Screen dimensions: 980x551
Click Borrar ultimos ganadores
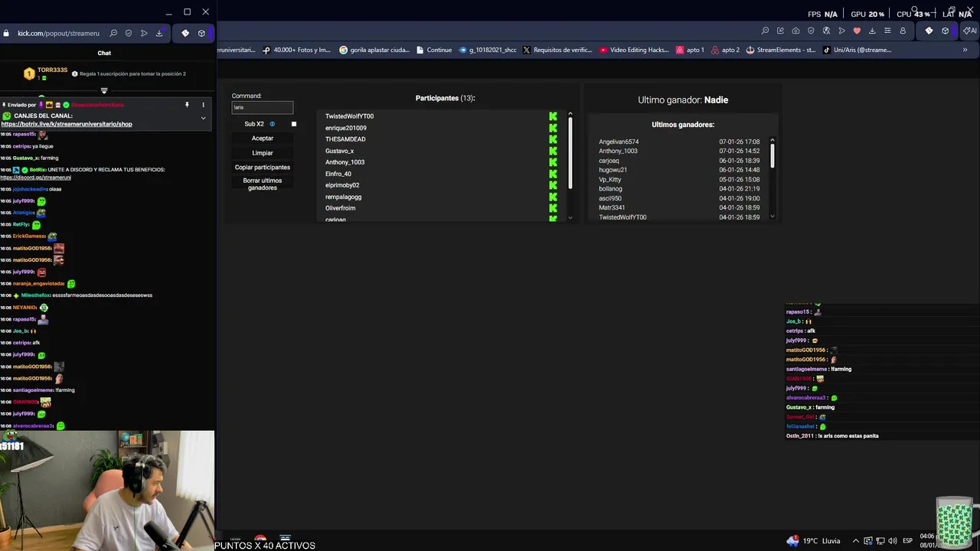click(x=263, y=184)
